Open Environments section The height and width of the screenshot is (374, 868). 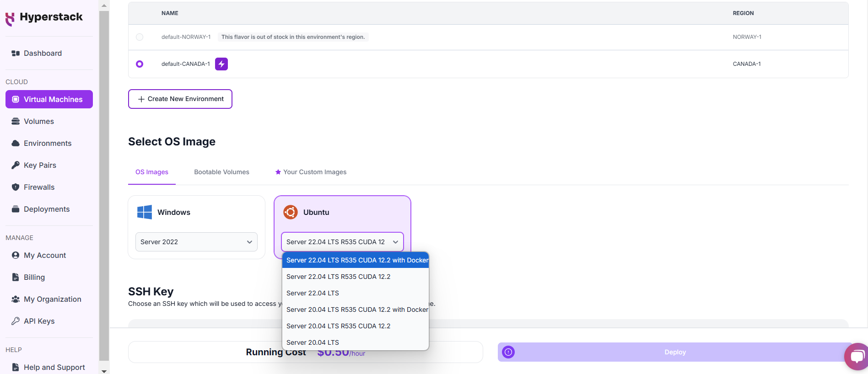pos(49,143)
